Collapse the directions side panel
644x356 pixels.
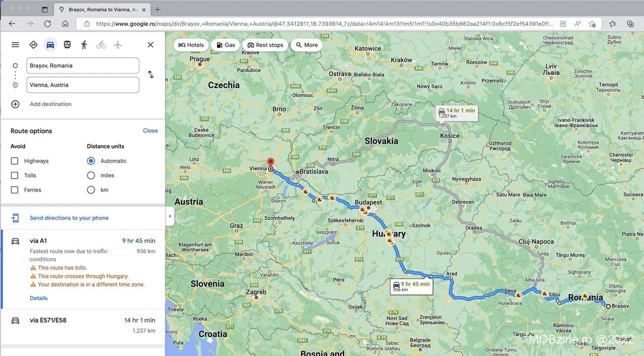coord(170,216)
